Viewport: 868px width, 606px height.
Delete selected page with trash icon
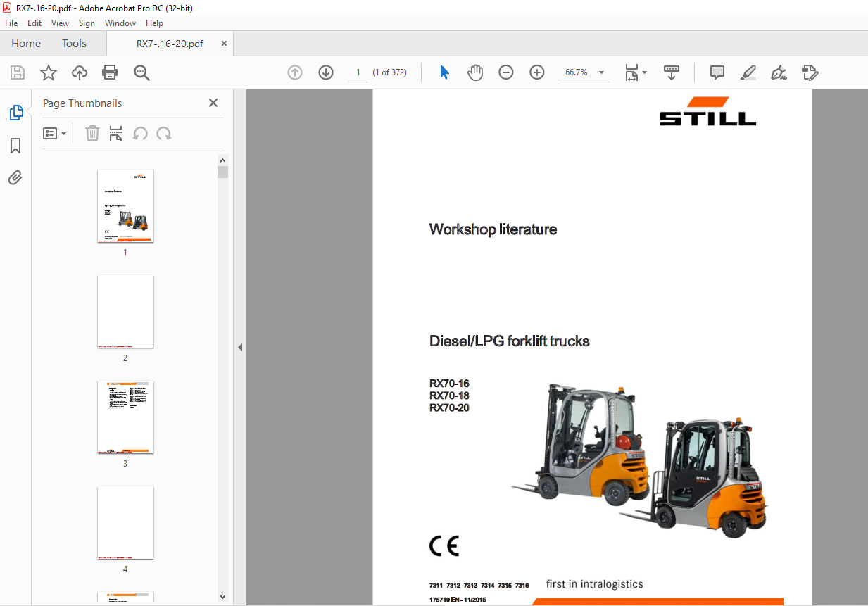click(x=92, y=133)
